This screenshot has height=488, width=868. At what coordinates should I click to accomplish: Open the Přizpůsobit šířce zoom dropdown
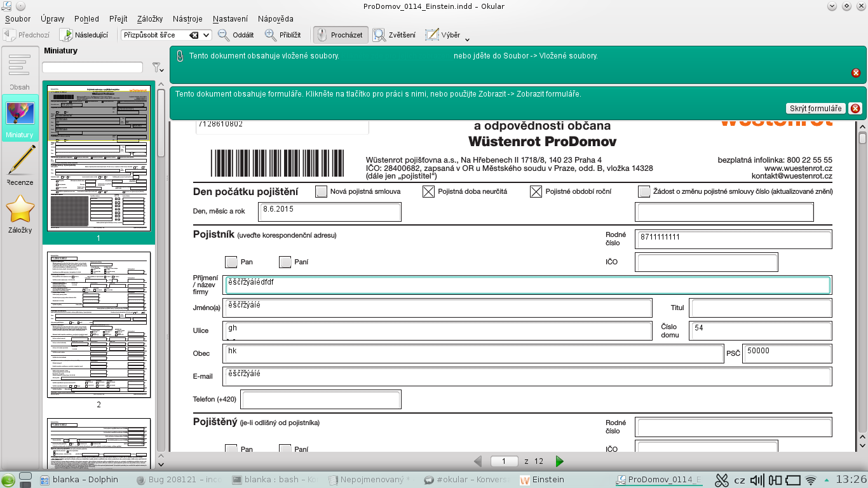166,35
